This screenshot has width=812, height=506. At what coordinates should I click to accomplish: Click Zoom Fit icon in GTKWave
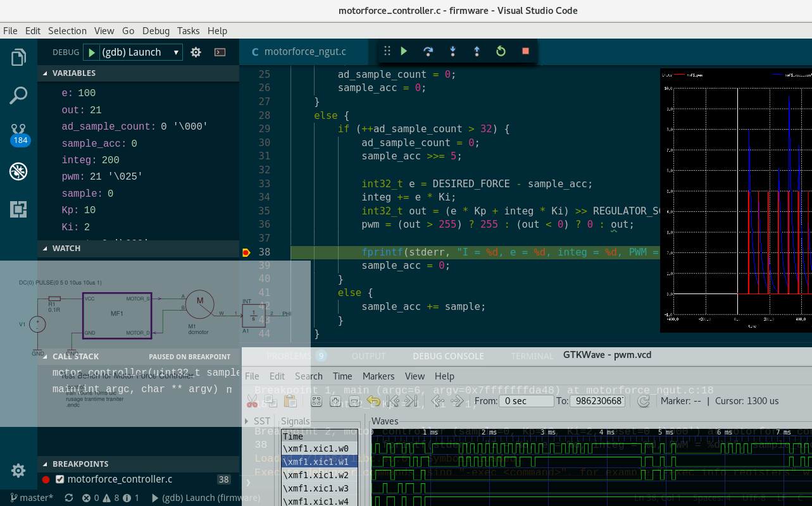click(316, 400)
